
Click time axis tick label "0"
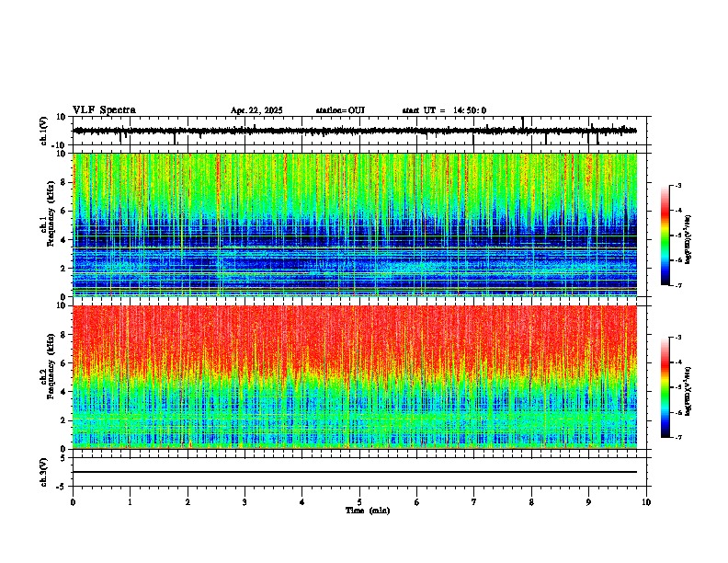pyautogui.click(x=73, y=502)
